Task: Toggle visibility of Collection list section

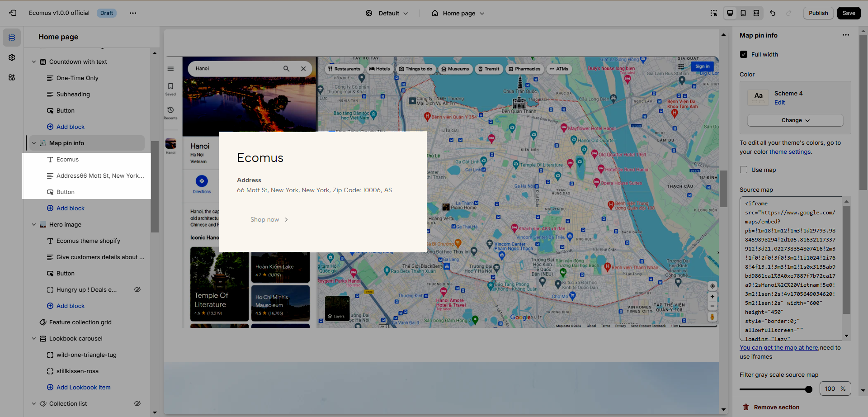Action: [x=137, y=403]
